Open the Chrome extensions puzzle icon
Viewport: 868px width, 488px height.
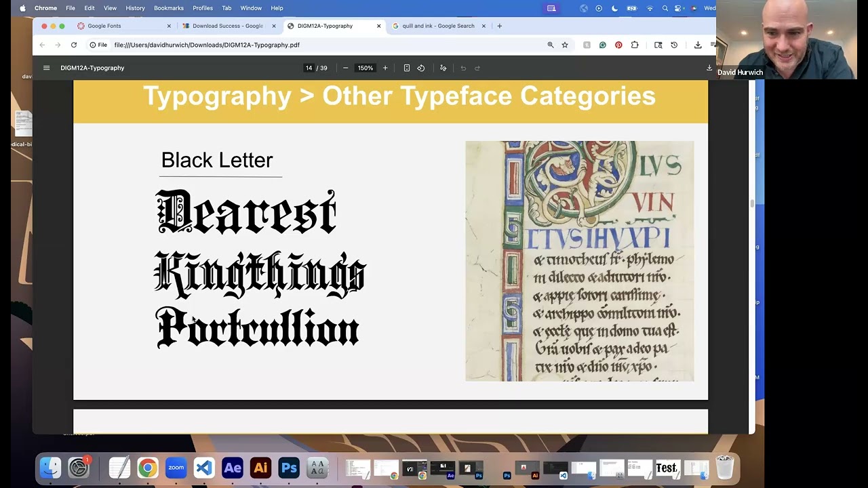click(635, 45)
